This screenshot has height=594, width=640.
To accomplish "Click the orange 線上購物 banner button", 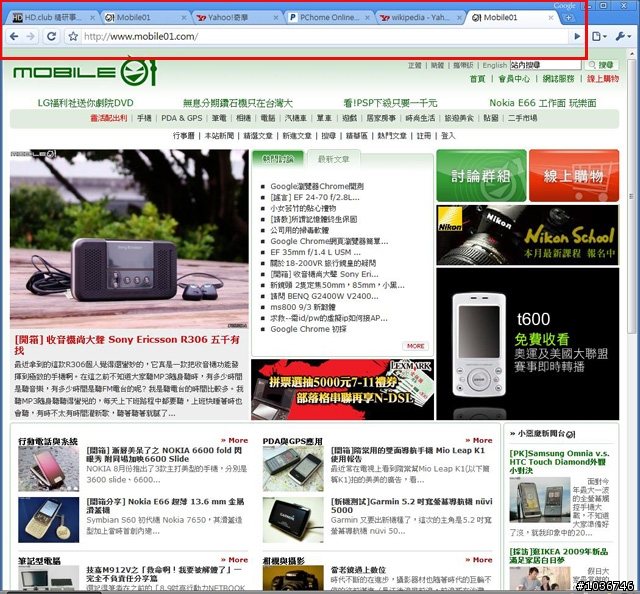I will click(x=574, y=176).
